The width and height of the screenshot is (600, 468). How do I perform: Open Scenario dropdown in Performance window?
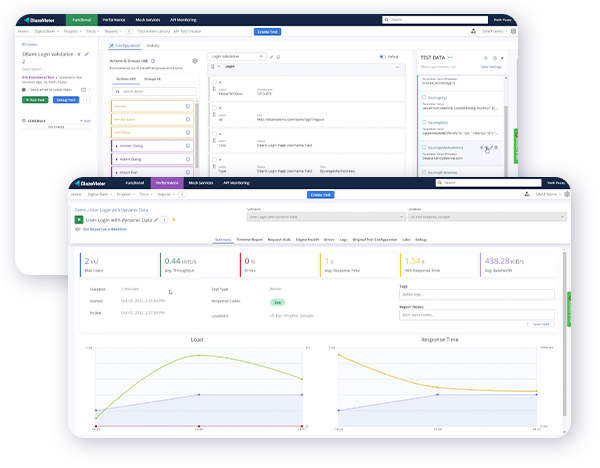coord(326,217)
